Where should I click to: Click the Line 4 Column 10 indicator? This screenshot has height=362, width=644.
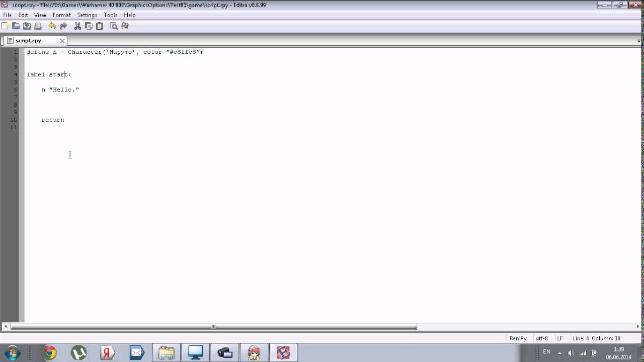click(596, 338)
